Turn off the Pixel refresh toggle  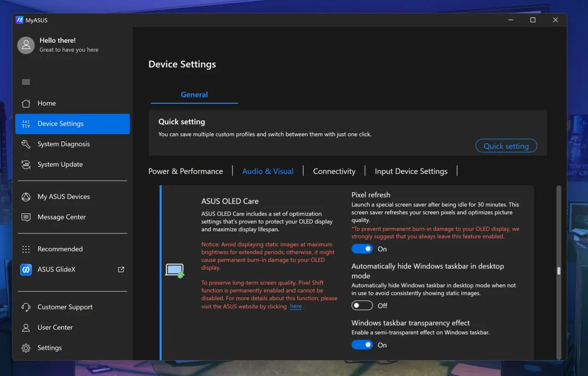(x=362, y=249)
